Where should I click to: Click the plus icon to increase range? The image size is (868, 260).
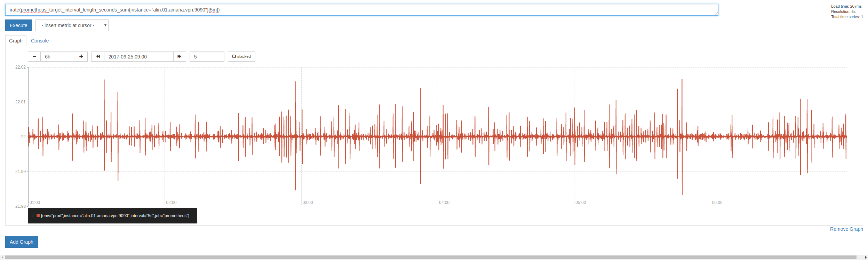pyautogui.click(x=81, y=56)
